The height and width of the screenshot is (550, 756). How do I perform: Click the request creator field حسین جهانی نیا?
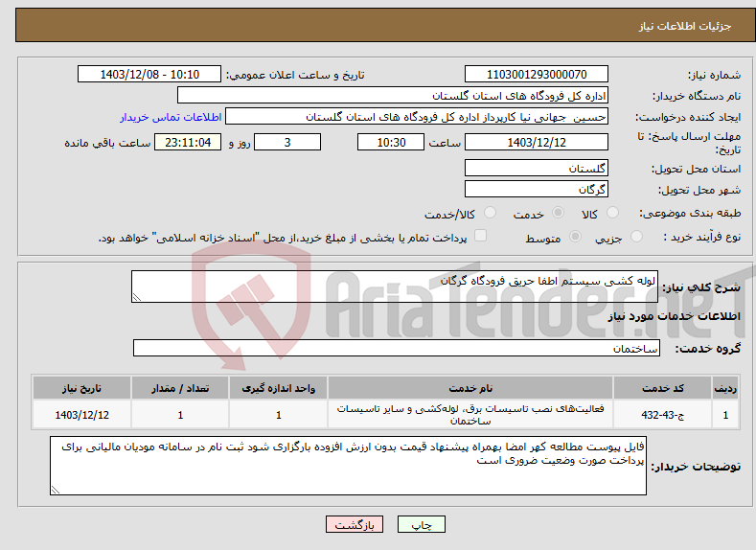(x=417, y=117)
